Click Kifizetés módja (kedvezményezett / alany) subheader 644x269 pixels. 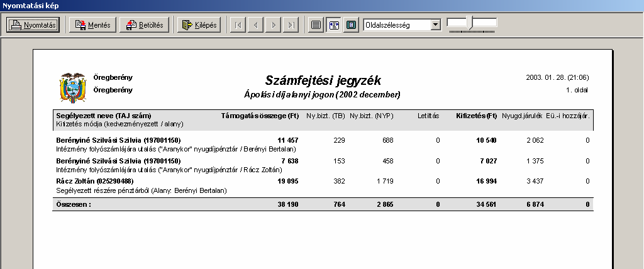(119, 124)
